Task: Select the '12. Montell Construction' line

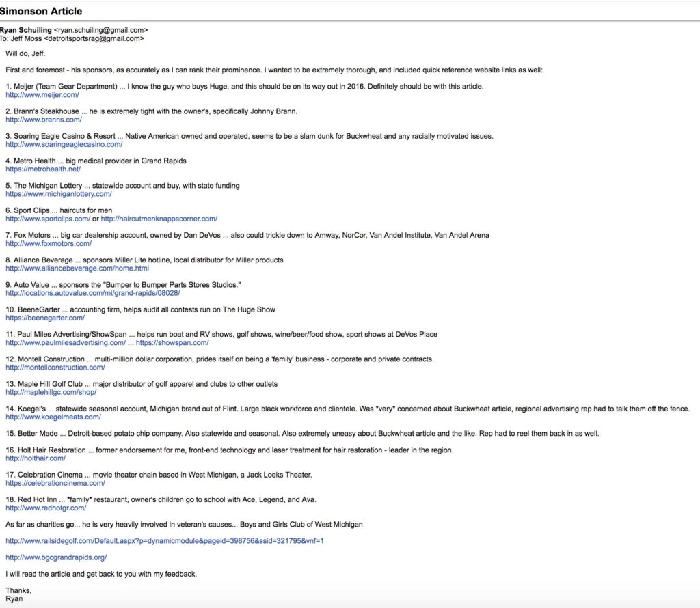Action: [219, 359]
